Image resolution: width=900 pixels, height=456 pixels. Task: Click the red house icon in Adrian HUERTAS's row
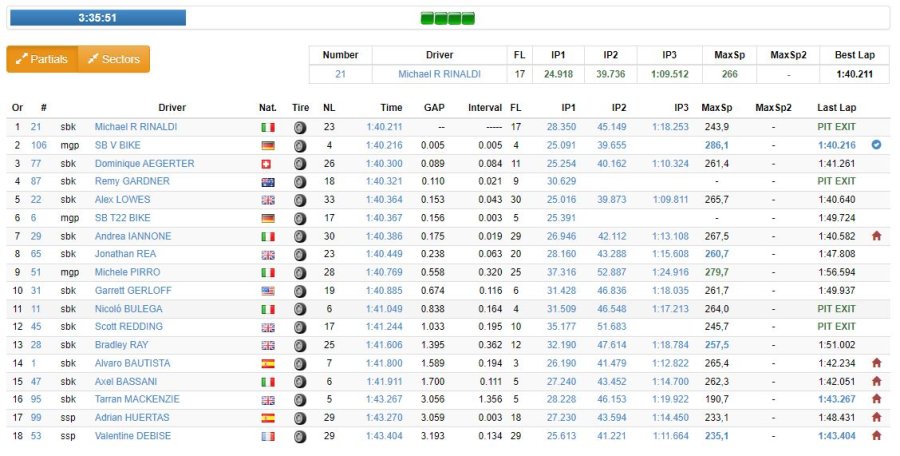click(876, 418)
